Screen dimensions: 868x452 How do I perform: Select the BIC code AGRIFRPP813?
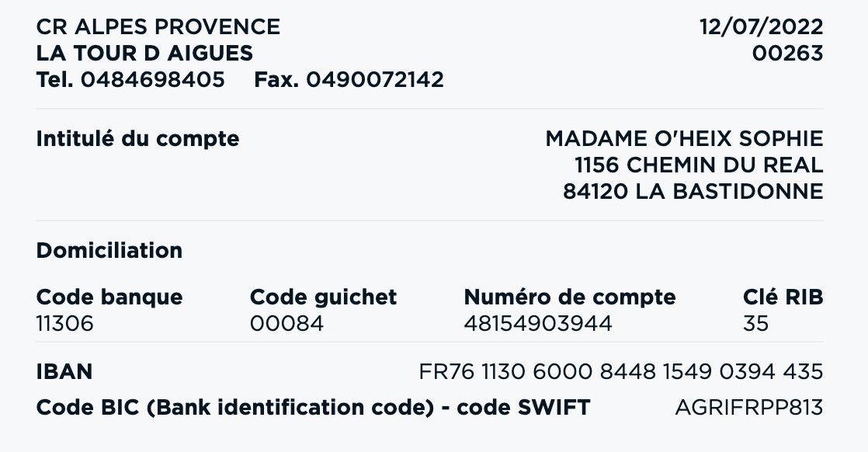(x=749, y=408)
